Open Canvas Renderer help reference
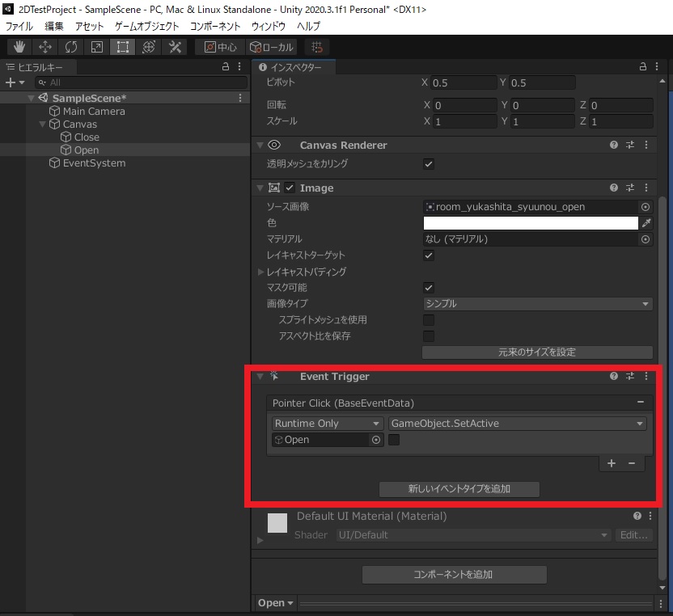The width and height of the screenshot is (673, 616). (x=614, y=145)
